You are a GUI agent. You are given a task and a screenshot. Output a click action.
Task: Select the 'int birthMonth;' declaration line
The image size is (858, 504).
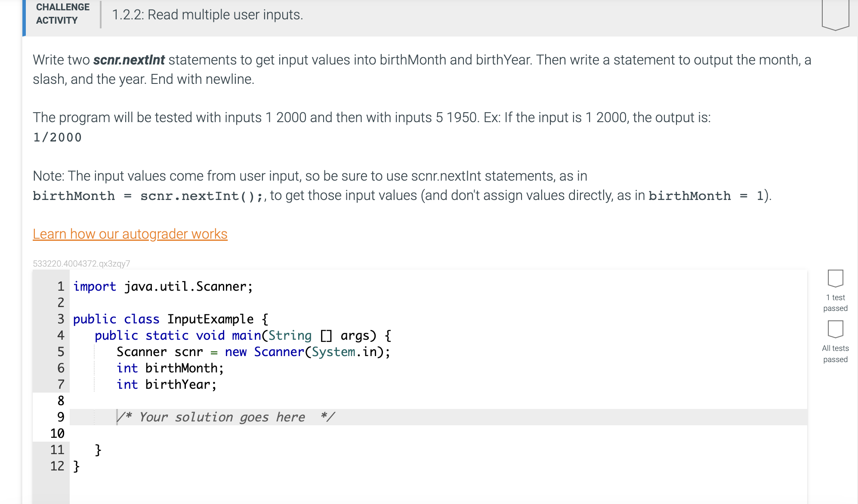pos(170,368)
